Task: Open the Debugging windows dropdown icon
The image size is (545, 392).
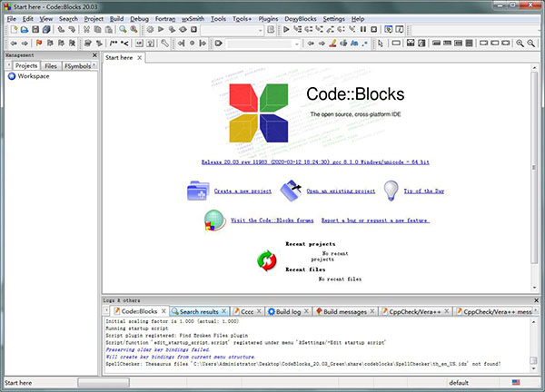Action: tap(389, 30)
